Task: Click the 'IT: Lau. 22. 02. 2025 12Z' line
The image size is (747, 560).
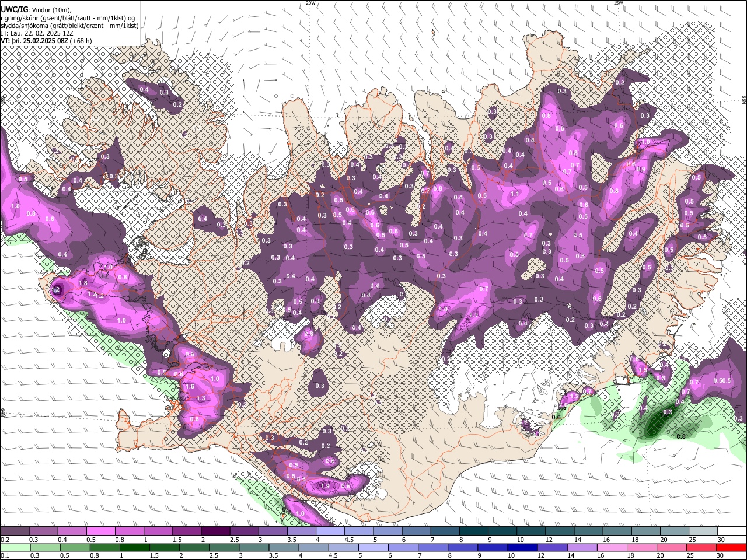Action: point(37,33)
